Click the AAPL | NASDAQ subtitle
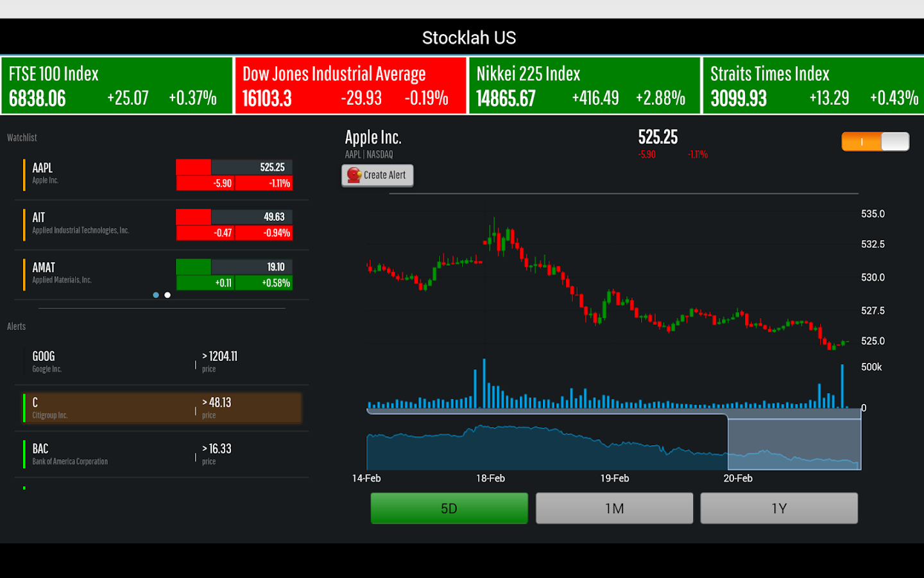The height and width of the screenshot is (578, 924). (369, 154)
